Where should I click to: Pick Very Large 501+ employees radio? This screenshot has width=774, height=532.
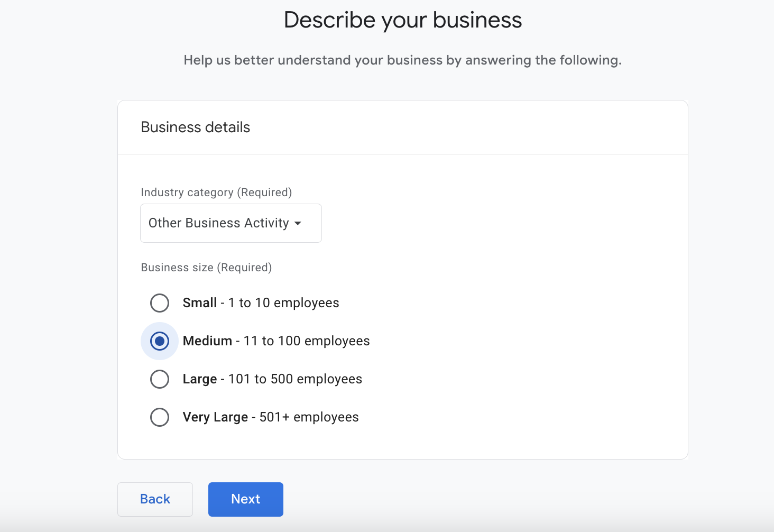tap(160, 417)
